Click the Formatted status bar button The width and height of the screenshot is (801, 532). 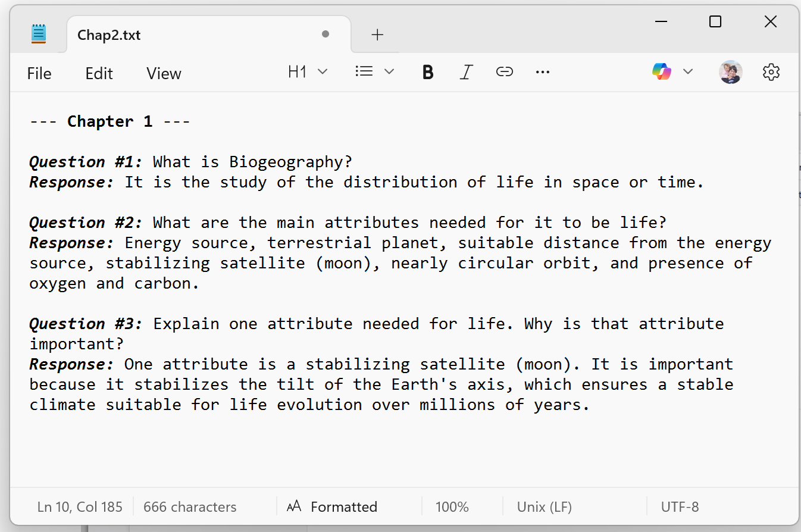[x=333, y=507]
